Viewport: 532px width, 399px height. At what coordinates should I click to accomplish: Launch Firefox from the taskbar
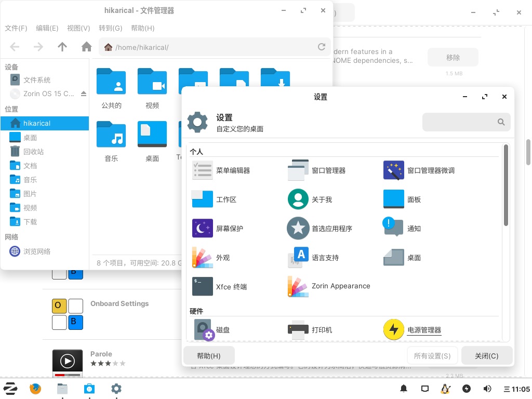click(x=35, y=388)
